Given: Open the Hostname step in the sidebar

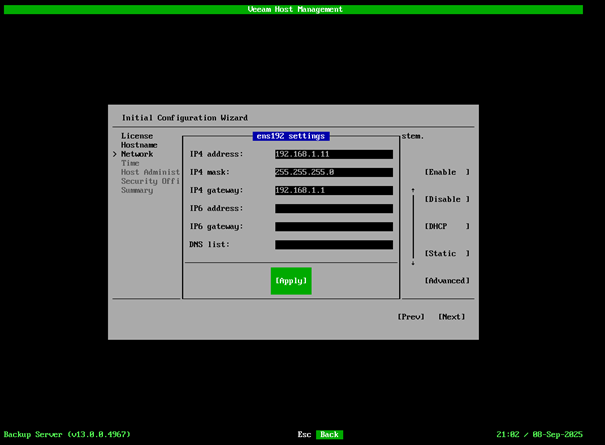Looking at the screenshot, I should [x=138, y=145].
